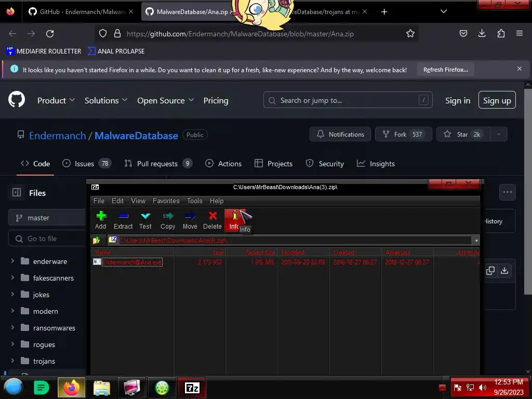Sort by the Accessed column header
Viewport: 532px width, 399px height.
[x=408, y=252]
